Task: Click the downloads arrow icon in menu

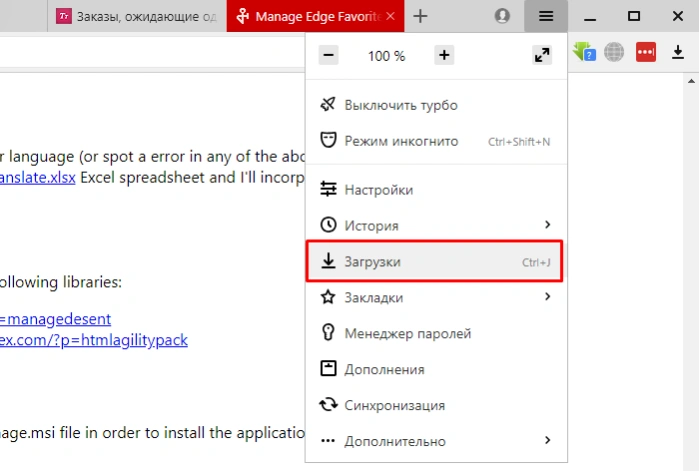Action: coord(329,261)
